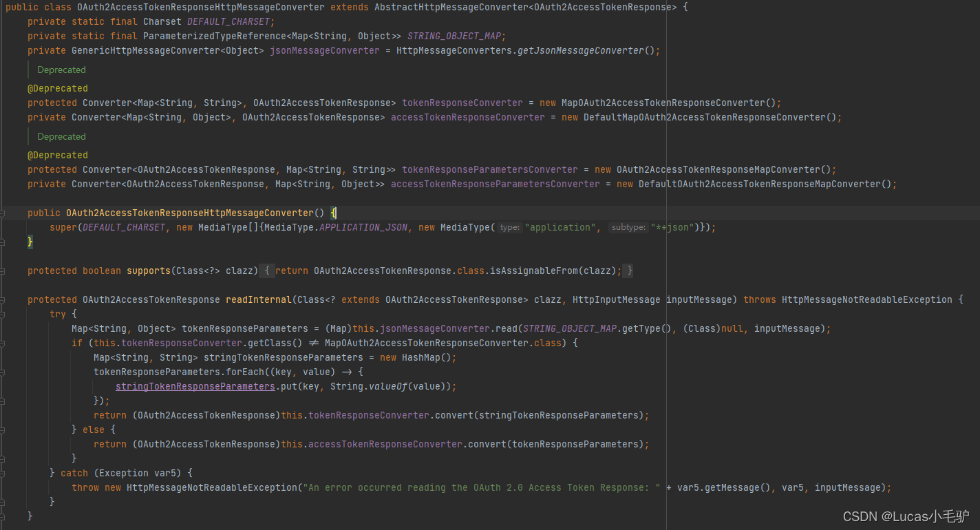Click MediaType.APPLICATION_JSON constant
The width and height of the screenshot is (980, 530).
tap(336, 228)
